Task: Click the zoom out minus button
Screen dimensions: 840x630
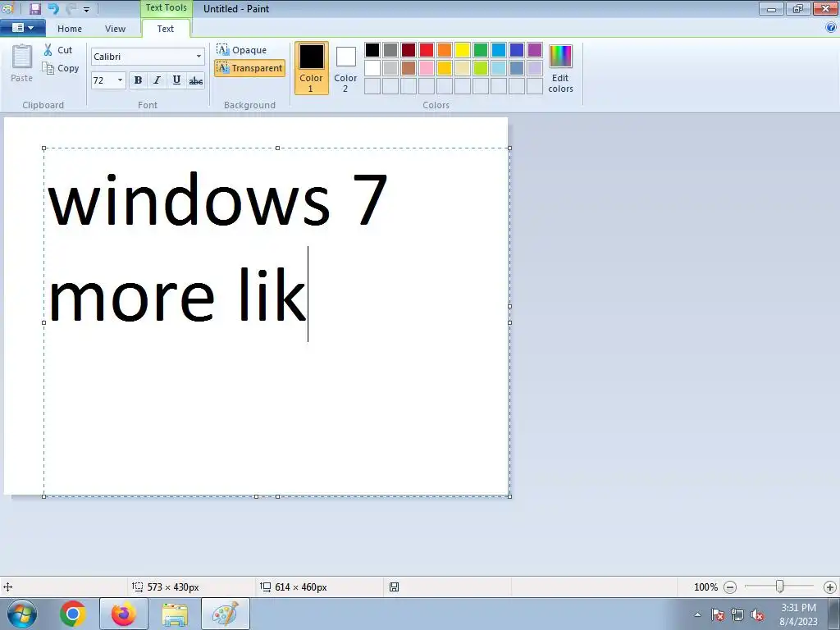Action: [x=730, y=587]
